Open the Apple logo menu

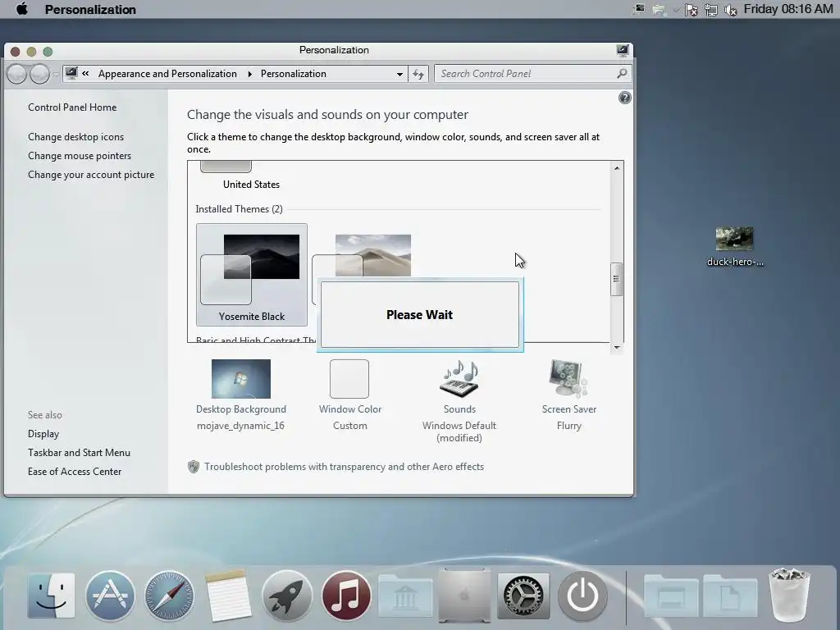[x=21, y=9]
